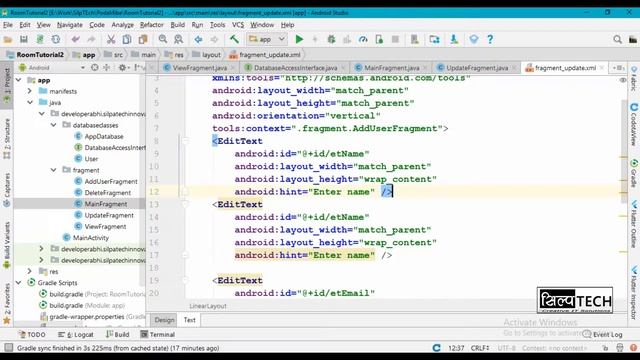
Task: Click the Open folder icon
Action: 8,39
